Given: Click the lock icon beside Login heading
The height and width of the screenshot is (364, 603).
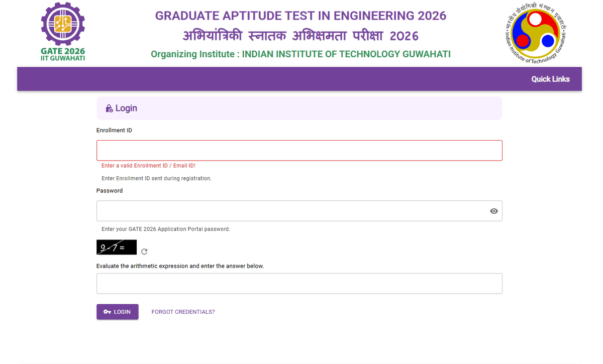Looking at the screenshot, I should [110, 108].
